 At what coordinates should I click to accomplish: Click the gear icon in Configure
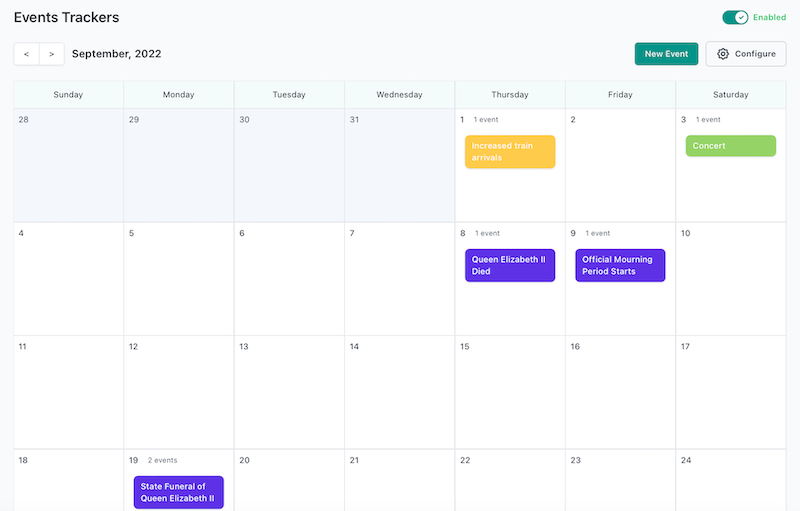click(722, 54)
